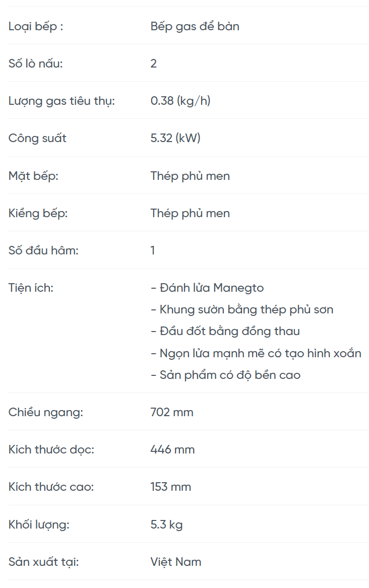
Task: Click 'Sản phẩm có độ bền cao' line
Action: pos(226,375)
